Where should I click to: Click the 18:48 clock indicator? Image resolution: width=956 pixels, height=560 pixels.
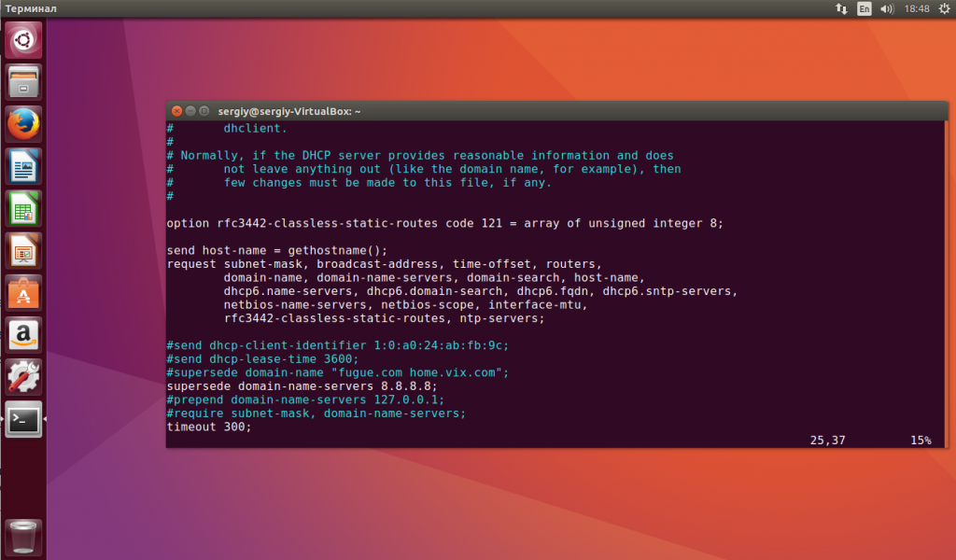(917, 8)
